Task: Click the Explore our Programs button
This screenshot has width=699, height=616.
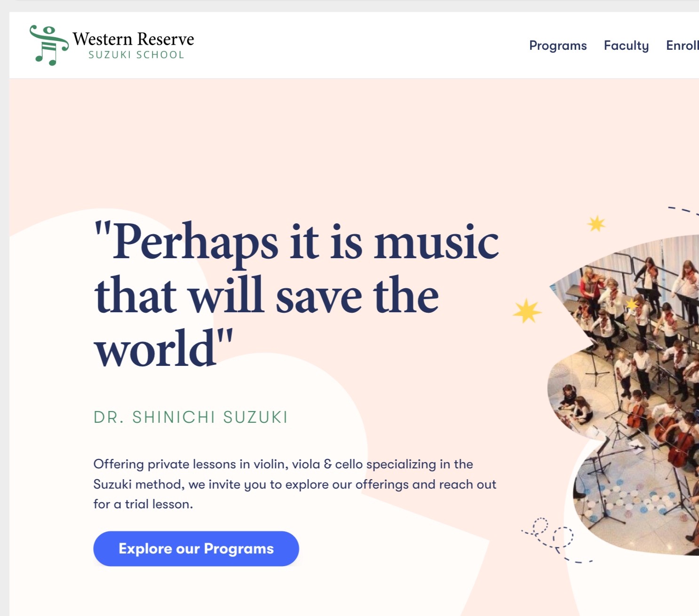Action: point(196,549)
